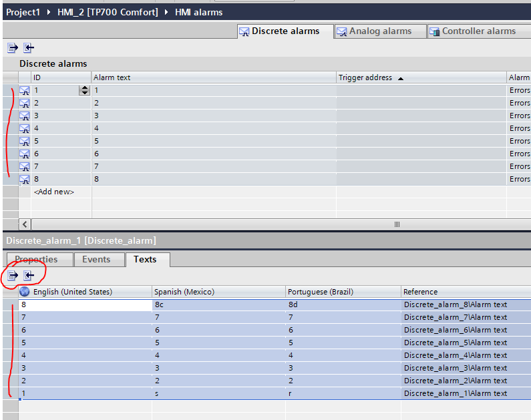Click the HMI alarms breadcrumb
The width and height of the screenshot is (531, 420).
(x=199, y=12)
